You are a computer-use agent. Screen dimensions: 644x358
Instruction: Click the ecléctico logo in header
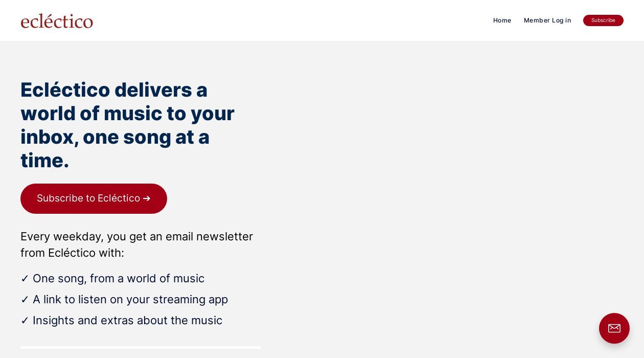point(57,21)
